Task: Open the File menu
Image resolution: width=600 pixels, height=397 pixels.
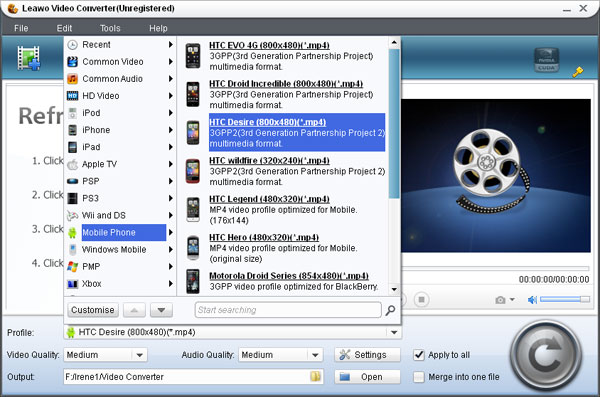Action: [x=21, y=28]
